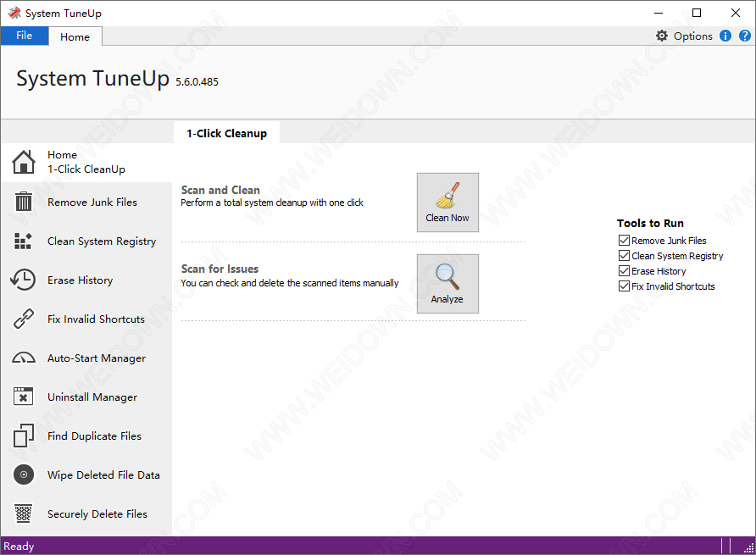This screenshot has height=555, width=756.
Task: Click the Analyze button label
Action: tap(447, 299)
